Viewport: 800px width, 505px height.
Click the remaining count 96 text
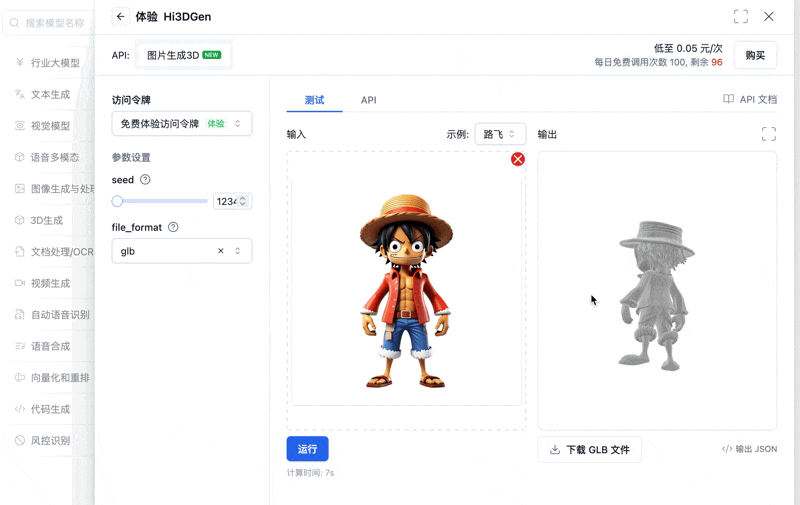point(717,62)
